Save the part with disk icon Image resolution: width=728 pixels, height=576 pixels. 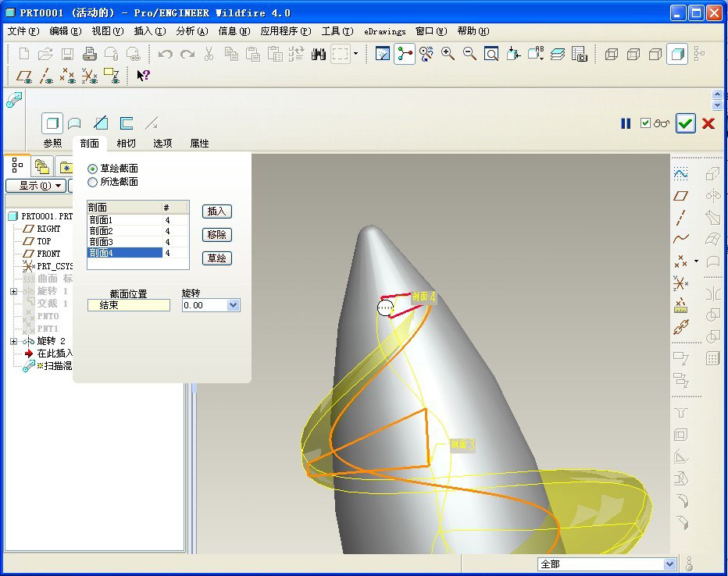point(67,54)
